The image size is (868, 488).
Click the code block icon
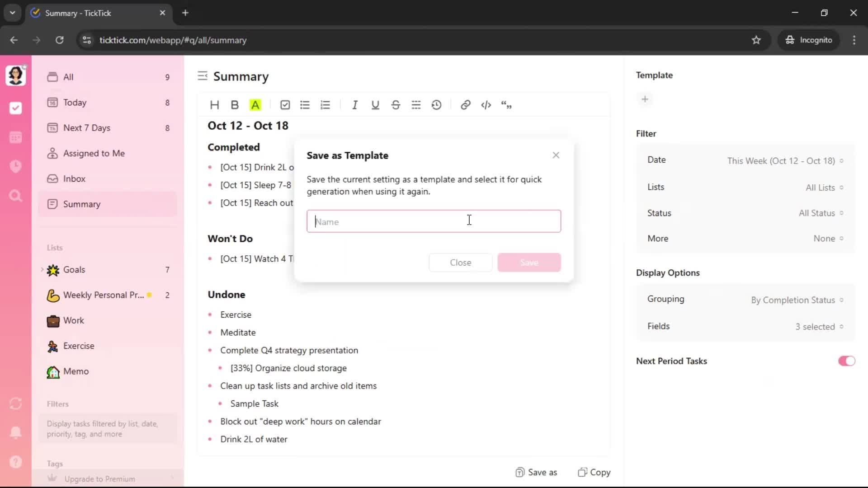click(x=486, y=105)
